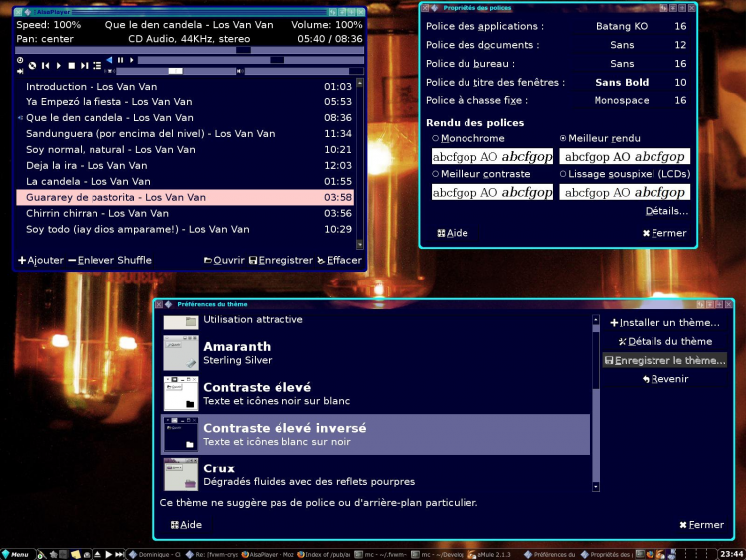Select the Meilleur contraste rendering option
This screenshot has height=560, width=746.
pyautogui.click(x=436, y=174)
